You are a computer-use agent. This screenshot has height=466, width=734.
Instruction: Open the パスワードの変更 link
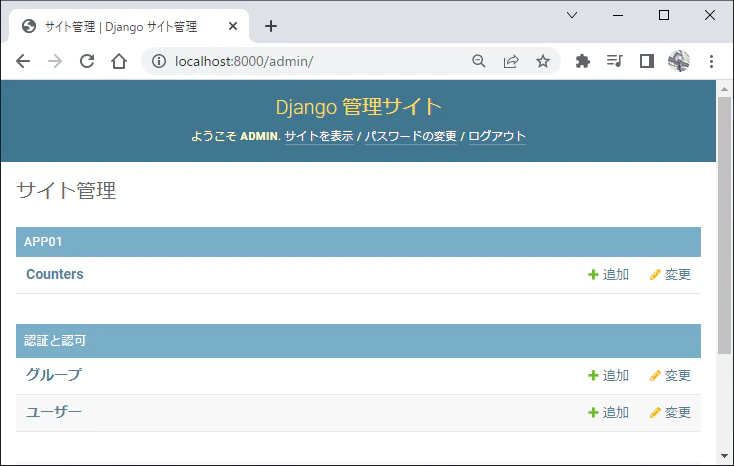tap(411, 136)
